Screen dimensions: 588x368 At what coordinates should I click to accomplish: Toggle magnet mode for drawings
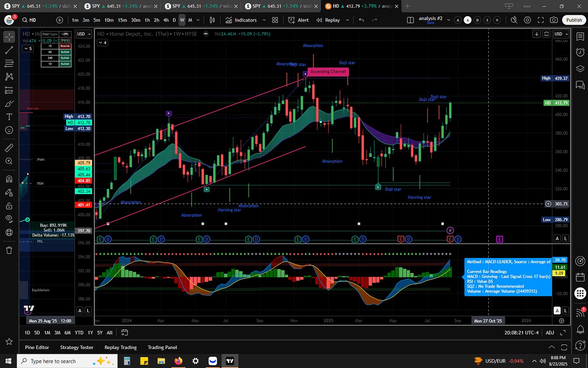9,179
